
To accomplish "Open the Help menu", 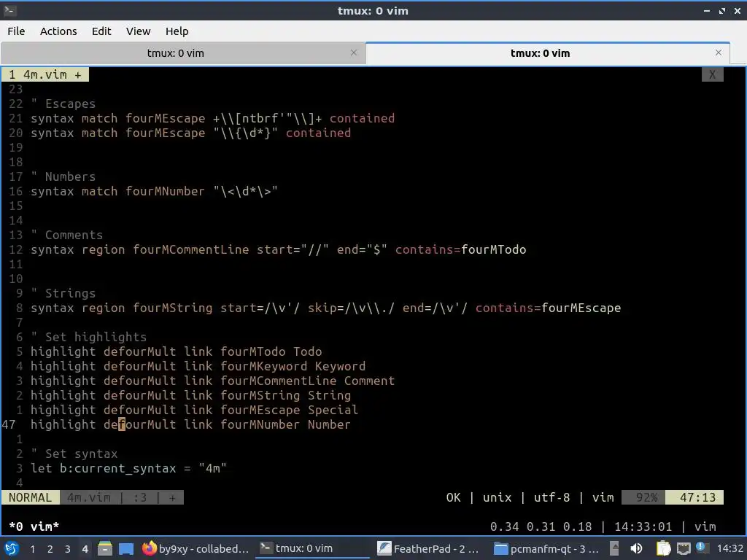I will pos(177,31).
